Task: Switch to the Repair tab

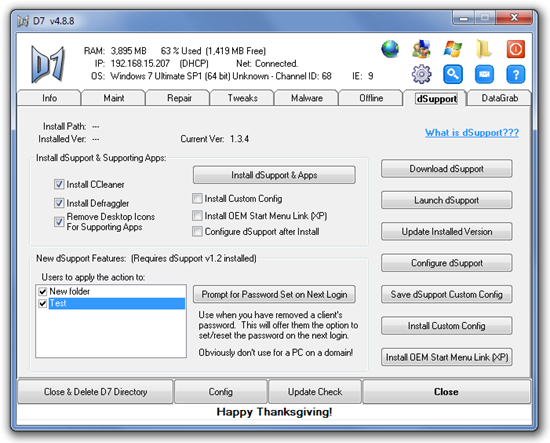Action: click(179, 98)
